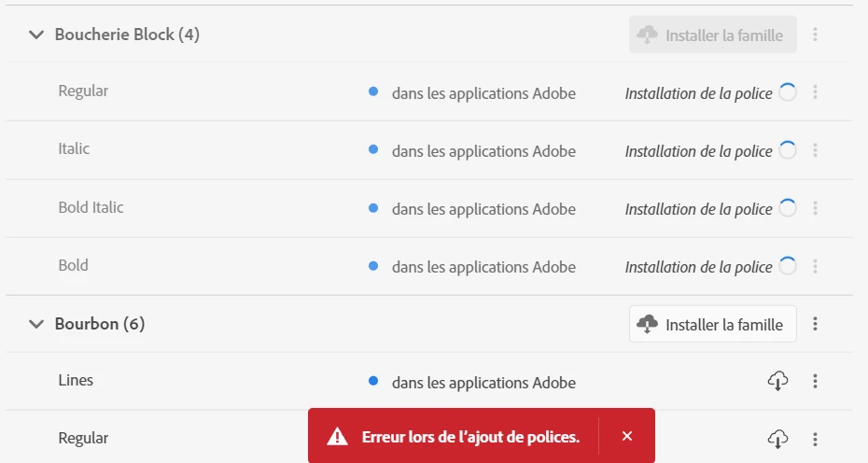Image resolution: width=868 pixels, height=463 pixels.
Task: Click the disabled Boucherie Block install family button
Action: (x=712, y=35)
